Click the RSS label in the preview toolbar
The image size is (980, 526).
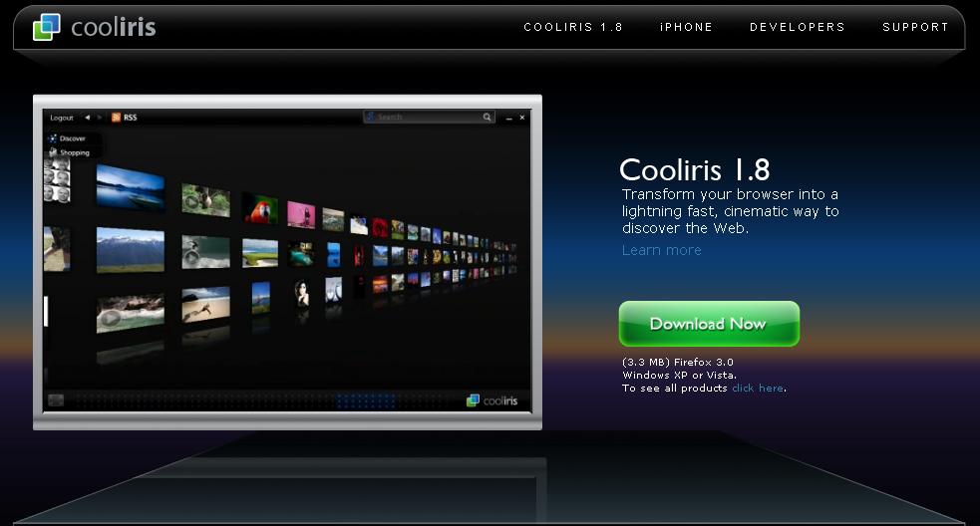pos(130,117)
